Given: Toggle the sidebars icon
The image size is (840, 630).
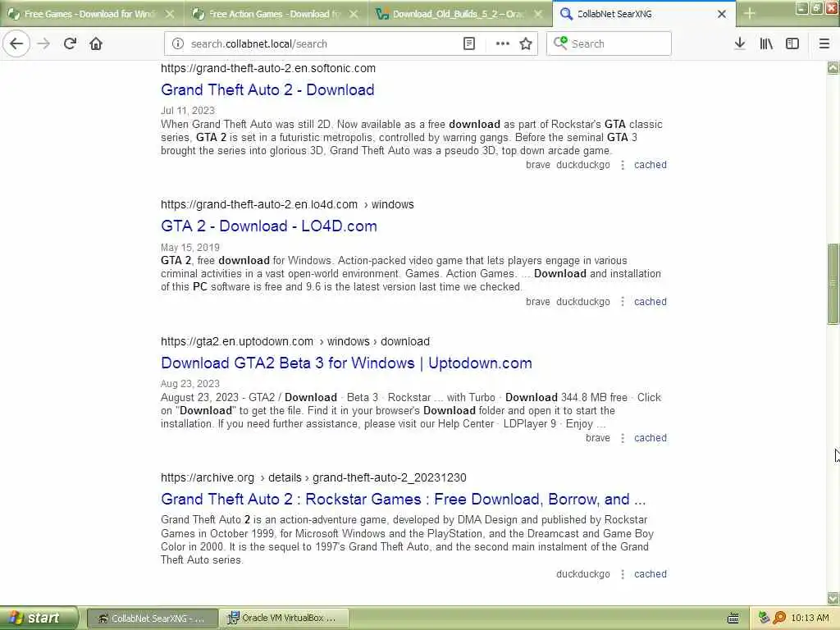Looking at the screenshot, I should (x=792, y=43).
